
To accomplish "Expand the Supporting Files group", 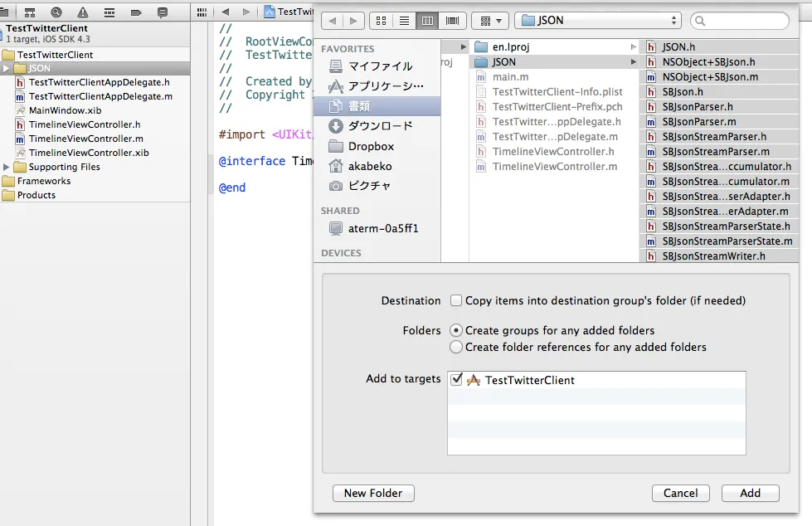I will (x=8, y=167).
